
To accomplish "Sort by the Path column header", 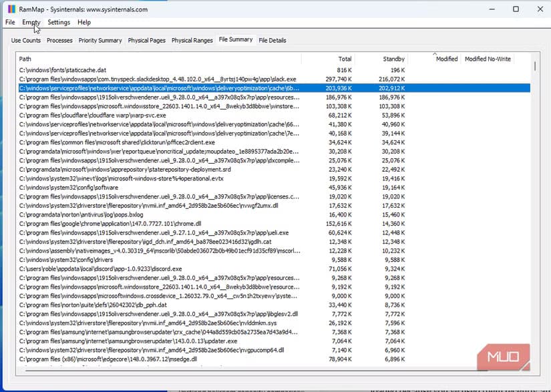I will coord(160,59).
